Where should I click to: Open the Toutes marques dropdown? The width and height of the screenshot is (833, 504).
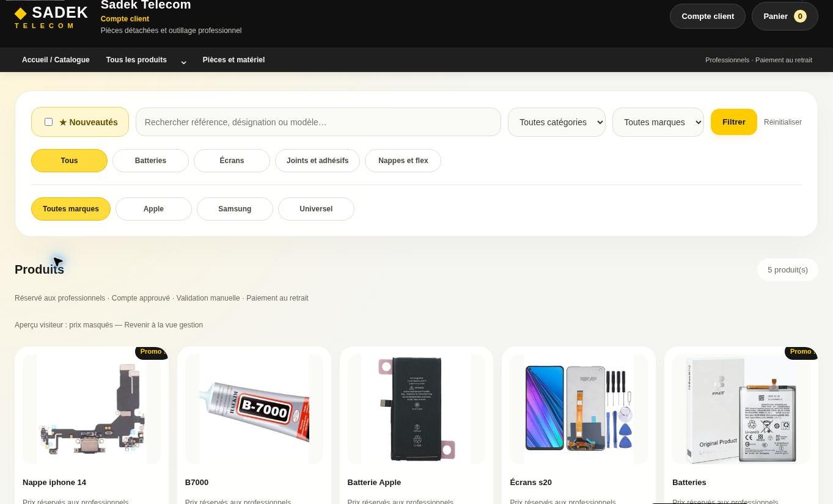pos(658,122)
